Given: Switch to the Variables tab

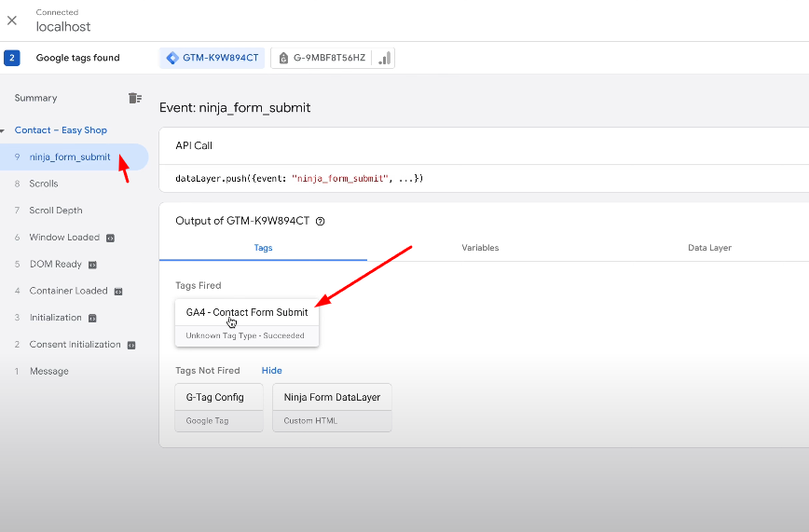Looking at the screenshot, I should pos(480,248).
